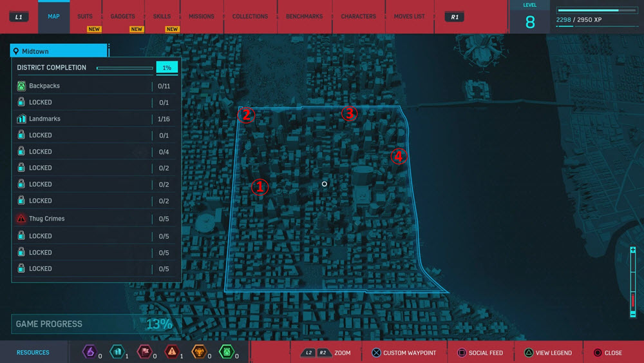This screenshot has width=644, height=363.
Task: Click the Thug Crimes red warning icon
Action: tap(21, 219)
